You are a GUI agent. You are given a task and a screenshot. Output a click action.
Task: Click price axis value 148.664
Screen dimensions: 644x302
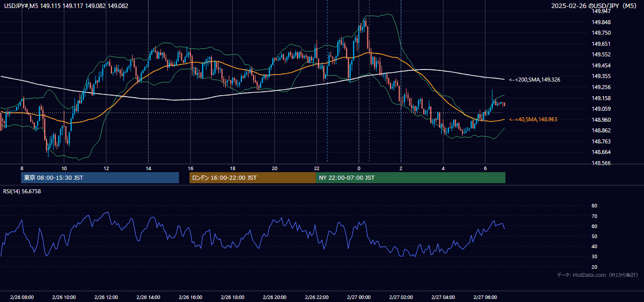pyautogui.click(x=601, y=152)
